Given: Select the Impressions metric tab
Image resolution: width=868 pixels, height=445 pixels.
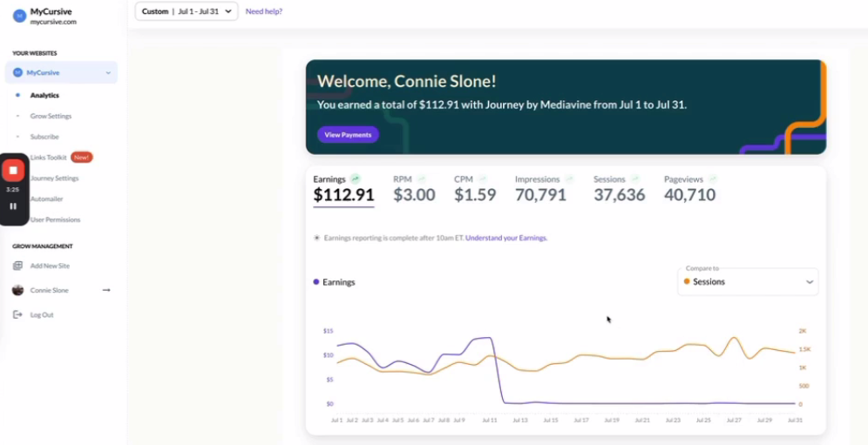Looking at the screenshot, I should point(544,189).
